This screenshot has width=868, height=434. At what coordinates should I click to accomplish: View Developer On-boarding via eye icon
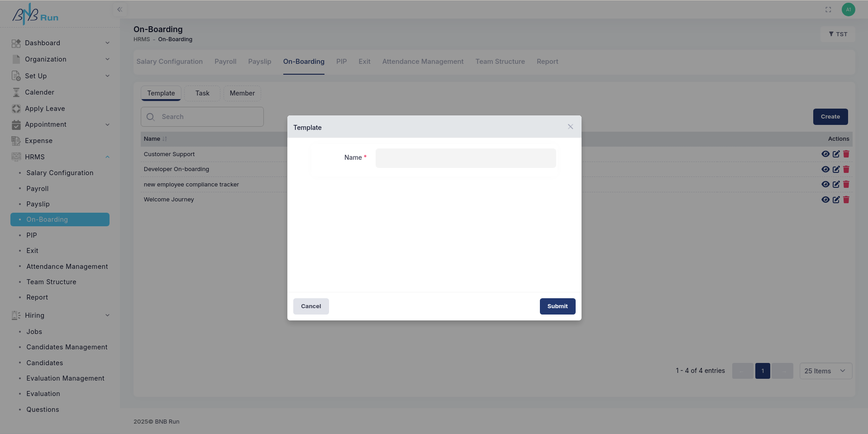825,169
